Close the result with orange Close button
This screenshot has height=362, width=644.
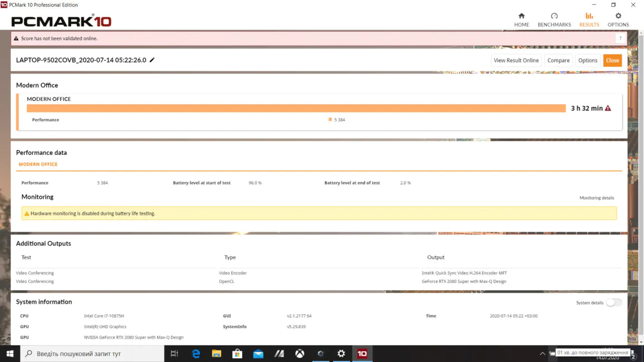point(612,60)
